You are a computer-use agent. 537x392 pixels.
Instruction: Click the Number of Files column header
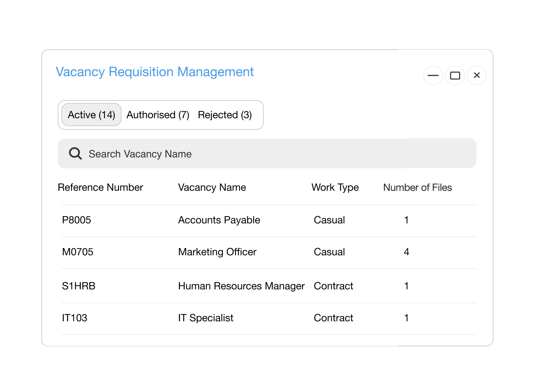tap(417, 187)
